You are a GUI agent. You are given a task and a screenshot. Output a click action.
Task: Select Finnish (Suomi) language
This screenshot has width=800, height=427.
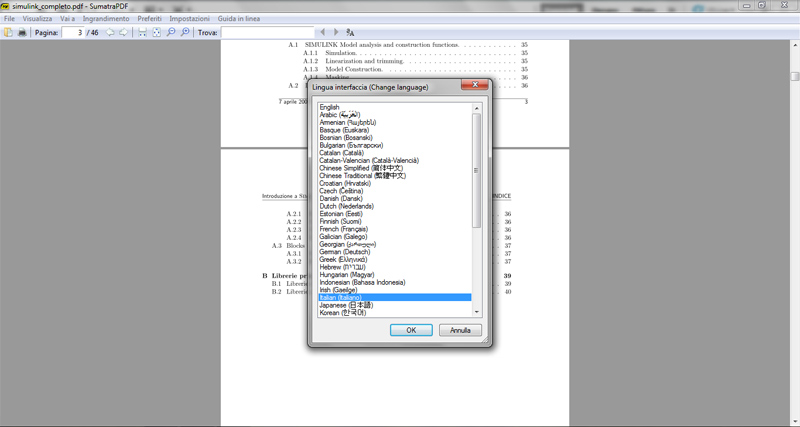click(x=394, y=221)
